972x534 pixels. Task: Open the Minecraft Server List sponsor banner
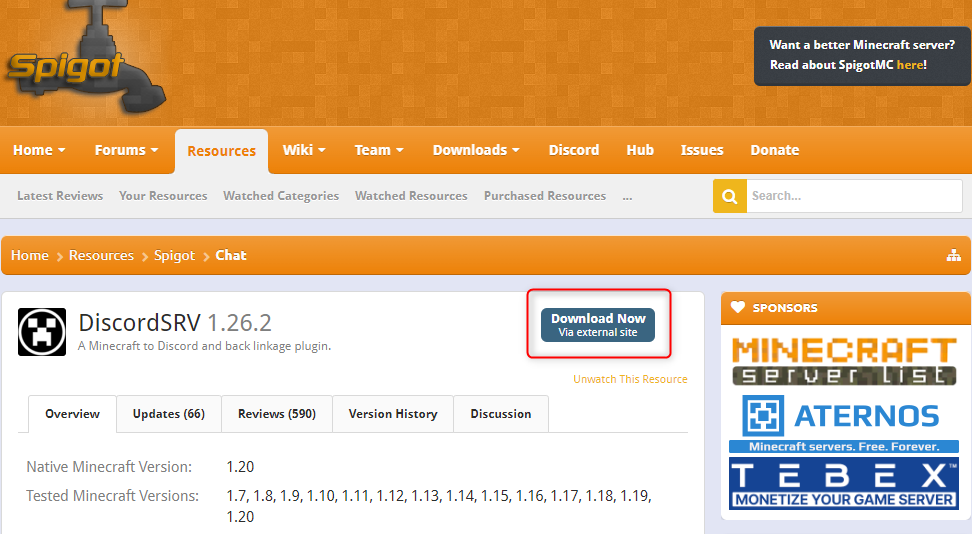tap(843, 361)
